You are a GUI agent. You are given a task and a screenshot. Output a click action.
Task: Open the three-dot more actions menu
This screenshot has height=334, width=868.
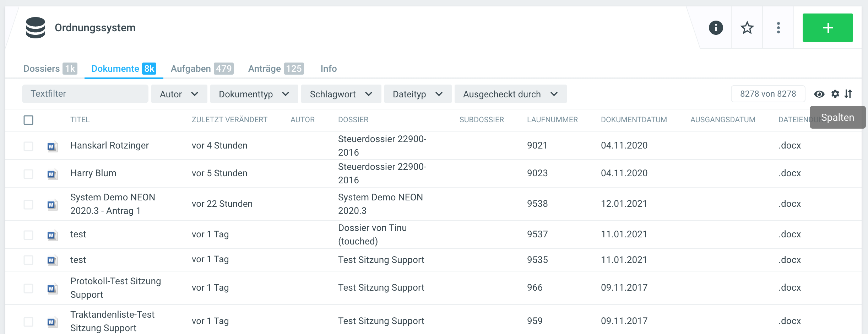778,28
